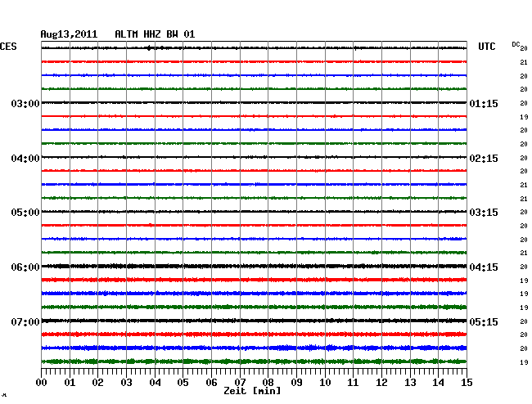Click the DC column header label
This screenshot has width=532, height=404.
click(x=516, y=44)
